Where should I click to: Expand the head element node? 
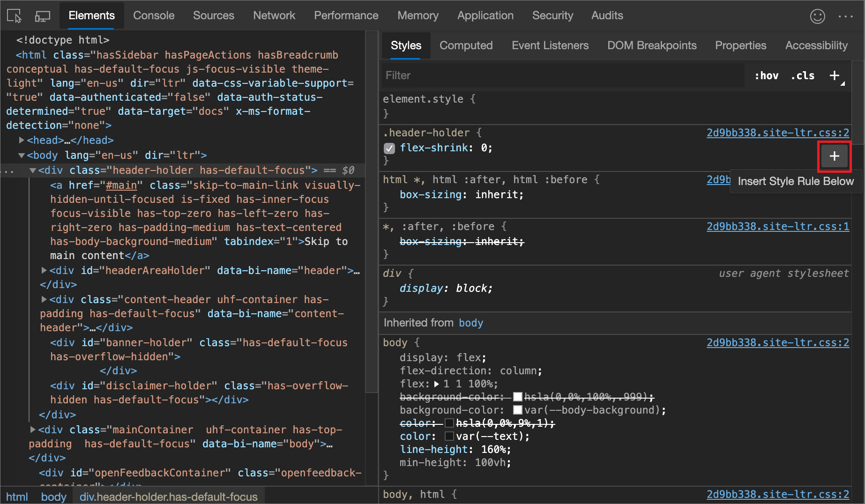pos(22,140)
